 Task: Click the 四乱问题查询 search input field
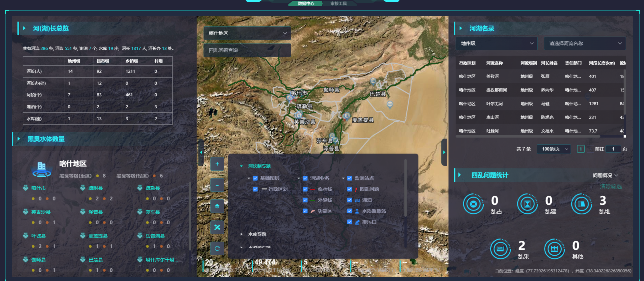click(247, 50)
